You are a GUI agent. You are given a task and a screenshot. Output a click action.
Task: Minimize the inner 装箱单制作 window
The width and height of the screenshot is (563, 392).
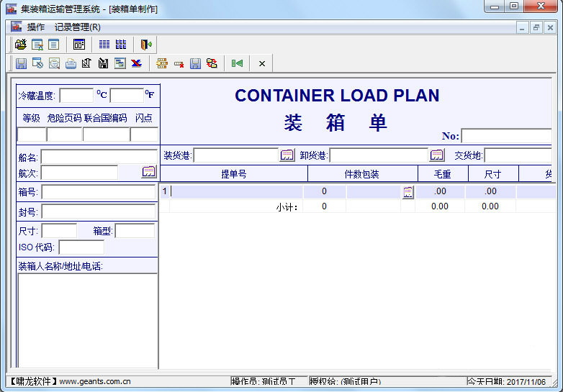point(522,27)
